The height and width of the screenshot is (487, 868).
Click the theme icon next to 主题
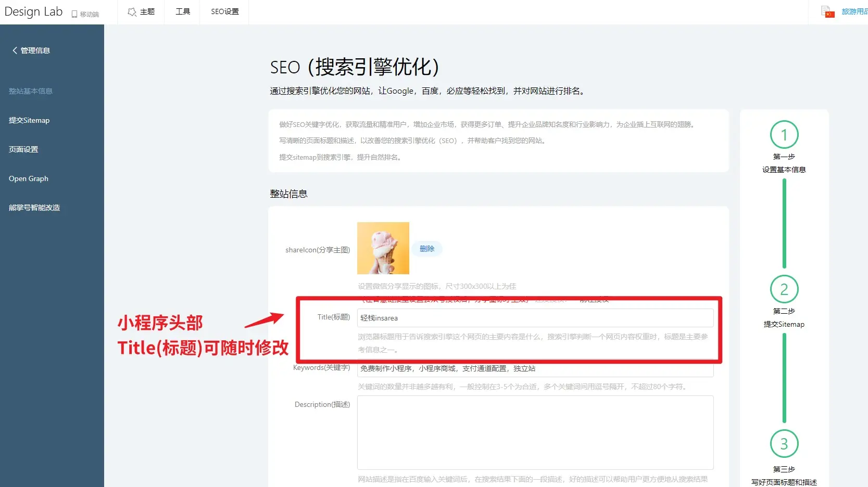click(132, 11)
